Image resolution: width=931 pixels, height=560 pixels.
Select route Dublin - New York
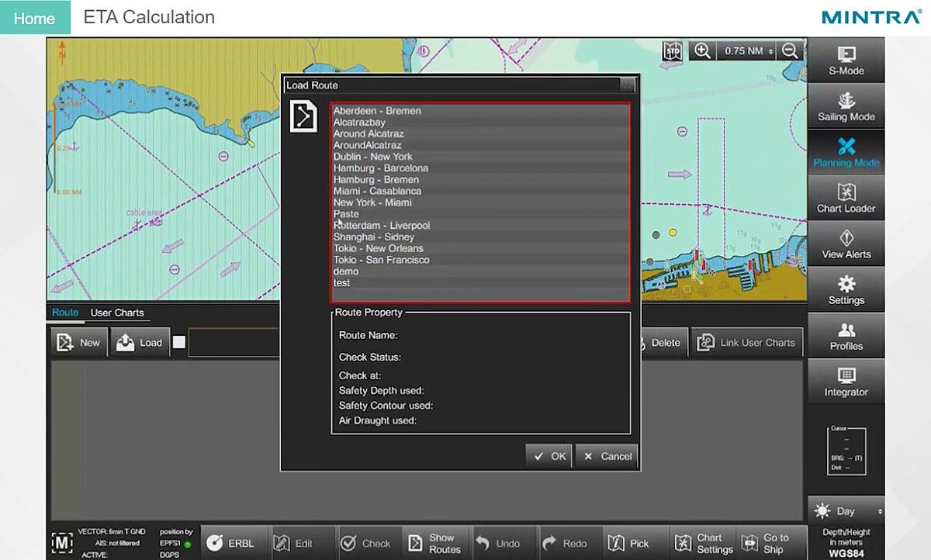tap(479, 157)
